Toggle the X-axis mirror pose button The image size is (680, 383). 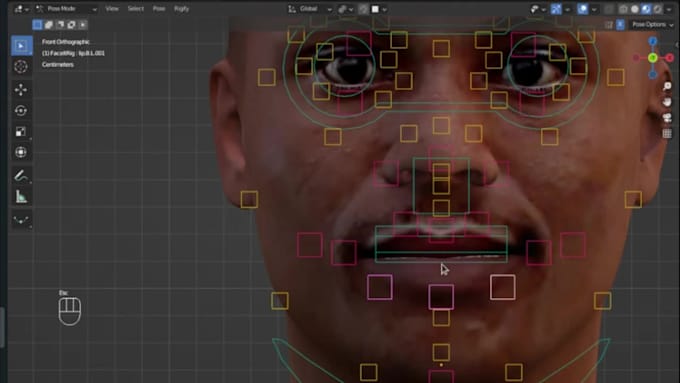coord(621,25)
